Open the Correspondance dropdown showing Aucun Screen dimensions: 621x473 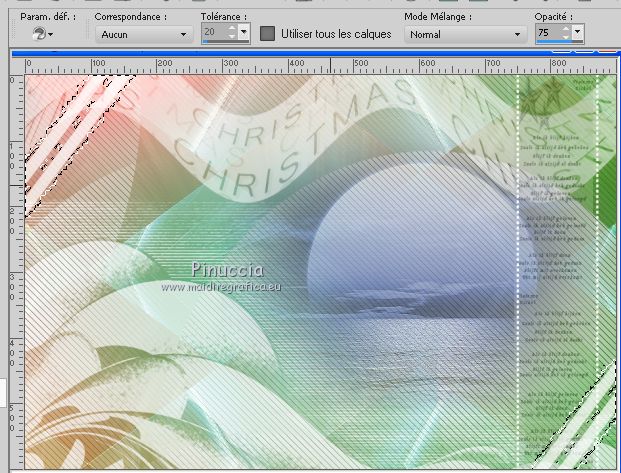pos(144,34)
